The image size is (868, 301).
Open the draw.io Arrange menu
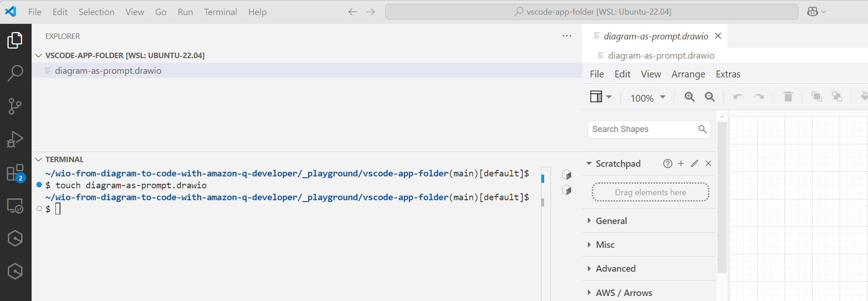point(688,74)
